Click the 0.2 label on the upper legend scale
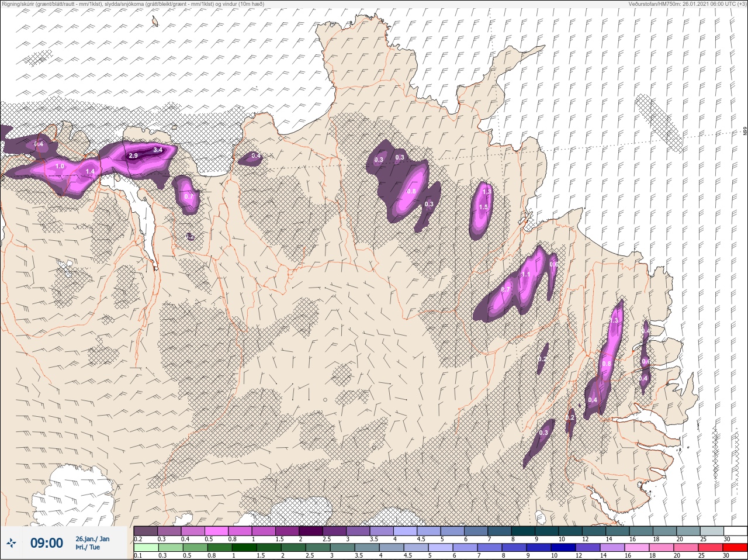The image size is (748, 560). tap(137, 538)
